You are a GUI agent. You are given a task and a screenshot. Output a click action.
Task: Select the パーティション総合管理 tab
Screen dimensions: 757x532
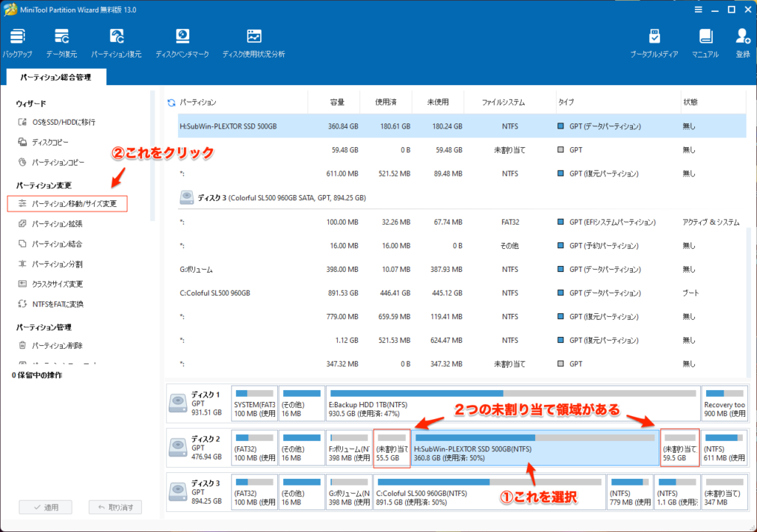pyautogui.click(x=56, y=77)
